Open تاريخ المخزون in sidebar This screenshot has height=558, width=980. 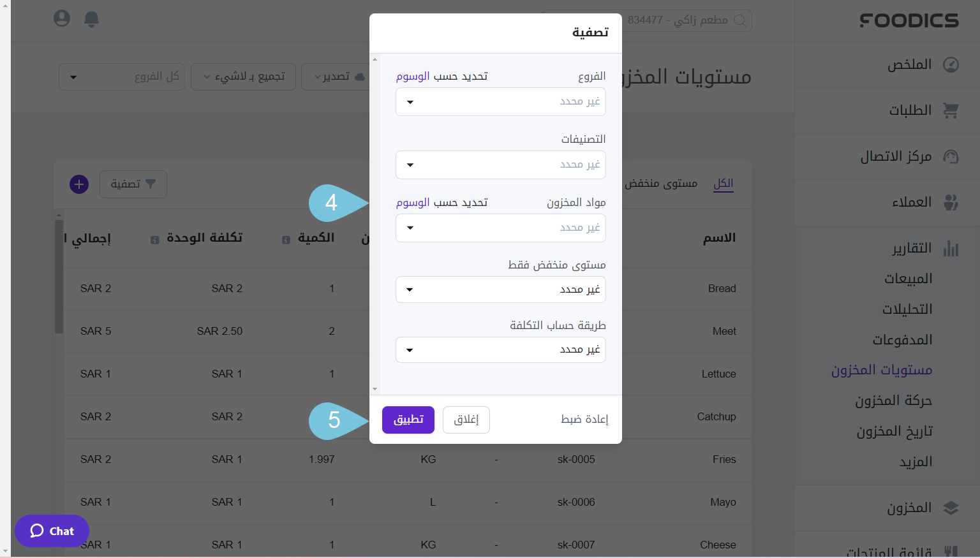[x=895, y=432]
